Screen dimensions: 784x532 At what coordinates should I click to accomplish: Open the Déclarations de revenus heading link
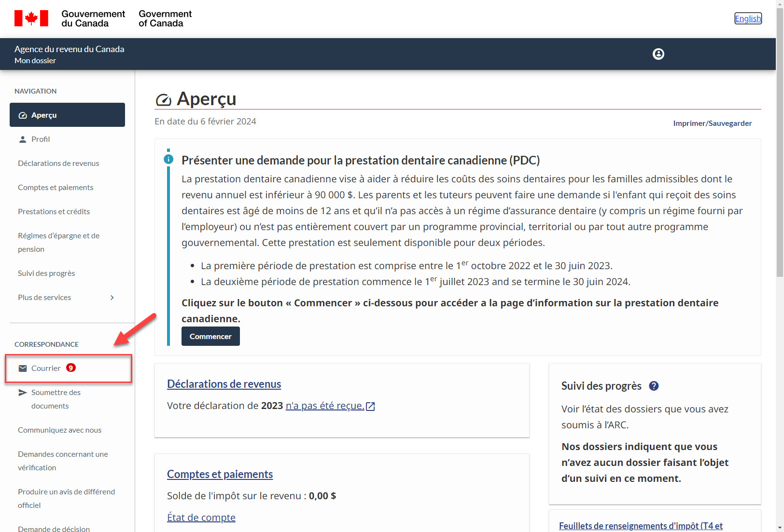tap(224, 384)
